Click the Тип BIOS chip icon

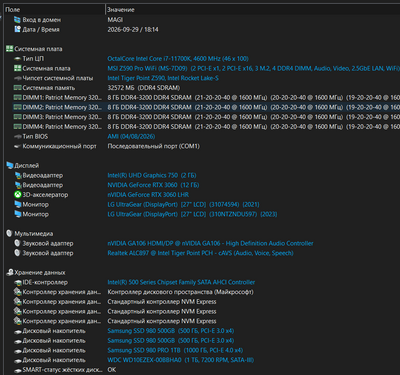17,136
